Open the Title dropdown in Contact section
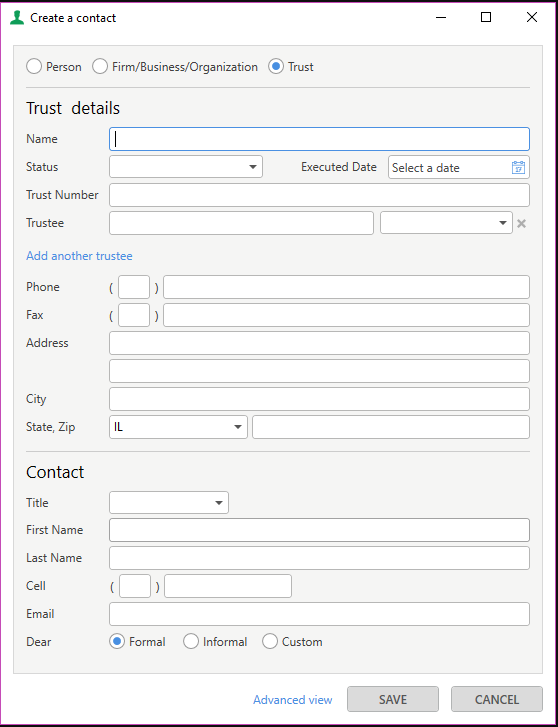 pyautogui.click(x=169, y=503)
